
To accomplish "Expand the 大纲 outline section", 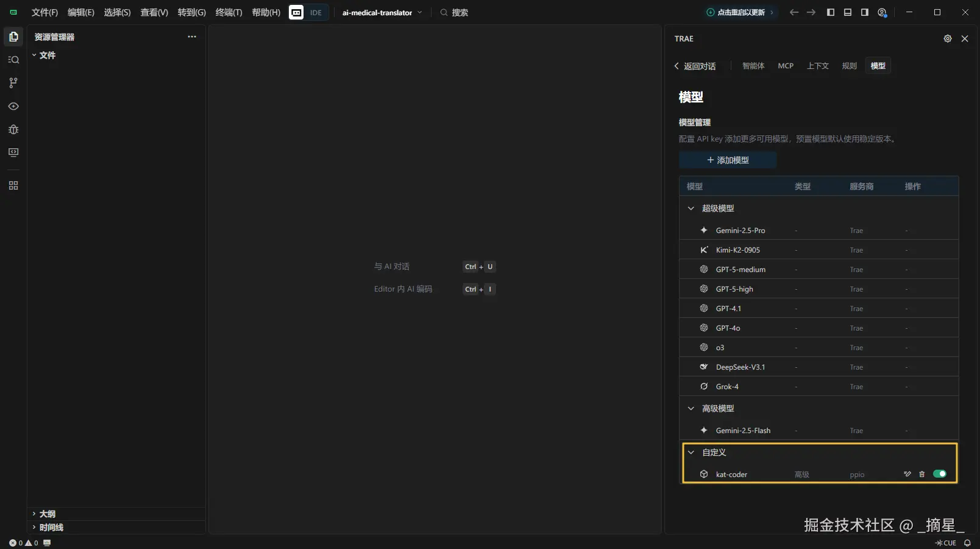I will pos(43,514).
